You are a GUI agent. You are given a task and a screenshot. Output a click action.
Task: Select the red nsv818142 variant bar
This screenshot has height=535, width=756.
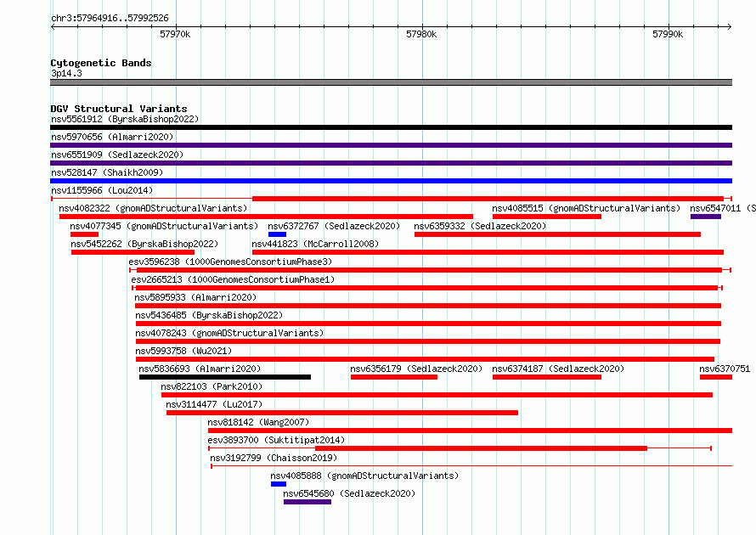[x=470, y=431]
